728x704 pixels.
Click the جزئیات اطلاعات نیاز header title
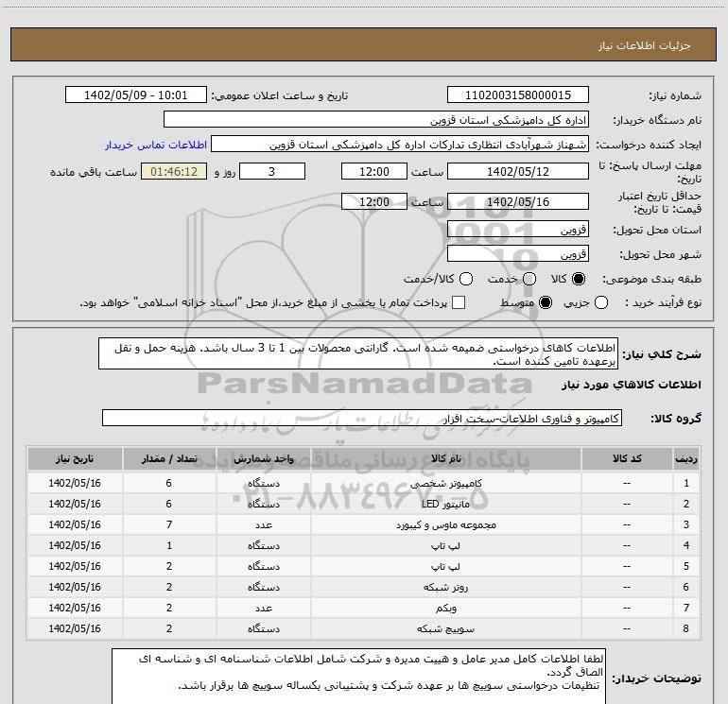(644, 45)
